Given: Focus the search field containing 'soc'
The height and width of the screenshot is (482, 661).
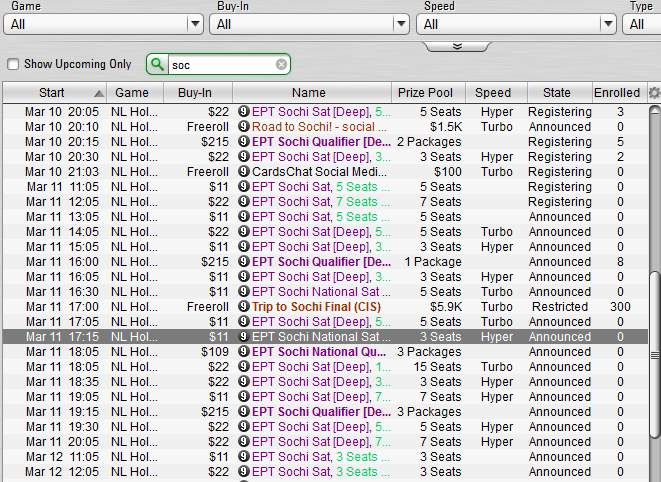Looking at the screenshot, I should coord(222,65).
